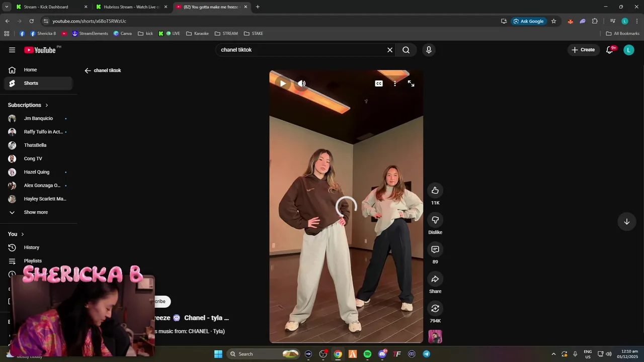
Task: Go to the next Short down arrow
Action: click(x=627, y=222)
